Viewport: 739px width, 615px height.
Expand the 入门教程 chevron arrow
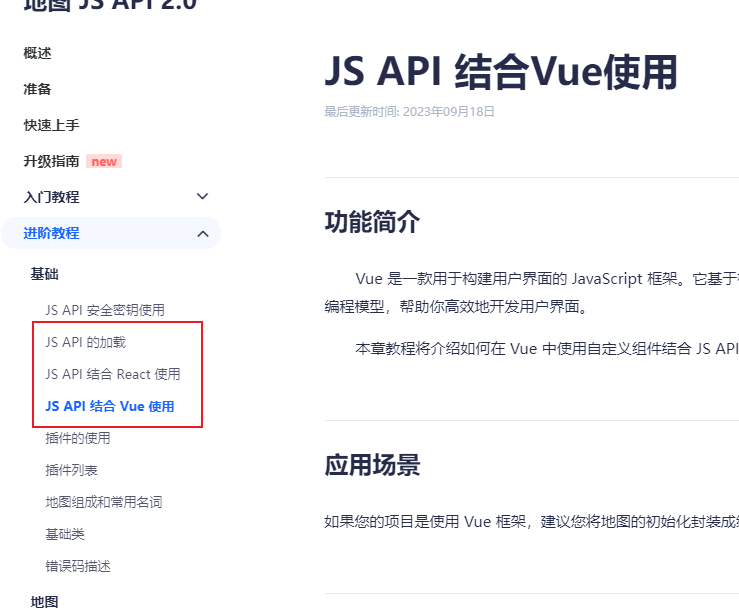203,197
